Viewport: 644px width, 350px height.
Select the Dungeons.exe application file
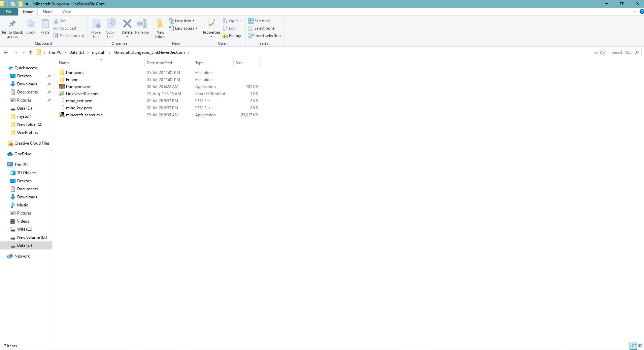point(78,87)
